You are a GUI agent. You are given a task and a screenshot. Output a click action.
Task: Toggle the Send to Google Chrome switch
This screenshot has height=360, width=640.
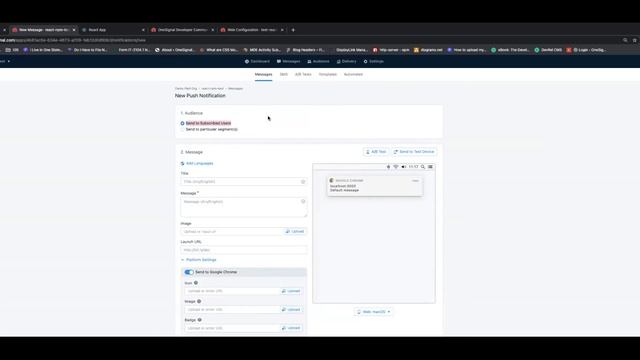[x=189, y=272]
